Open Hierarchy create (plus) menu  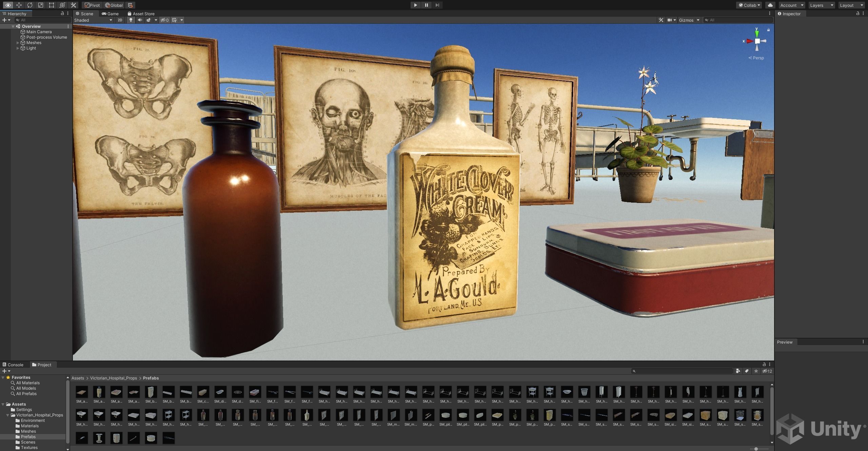coord(6,20)
